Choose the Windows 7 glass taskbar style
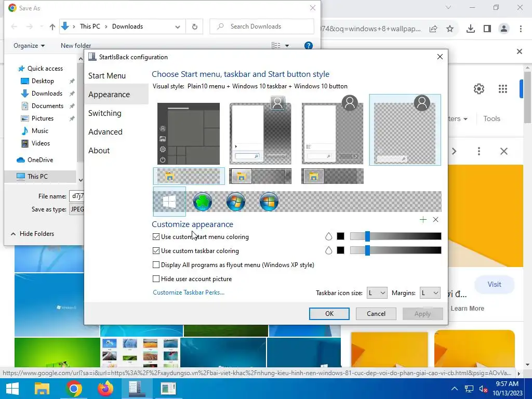This screenshot has width=532, height=399. coord(260,176)
